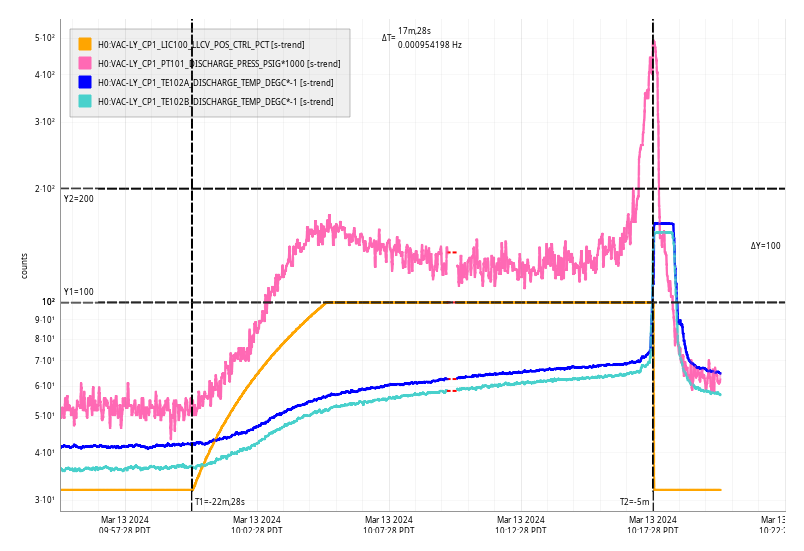Click the Y1=100 cursor label
The image size is (804, 551).
click(x=79, y=292)
